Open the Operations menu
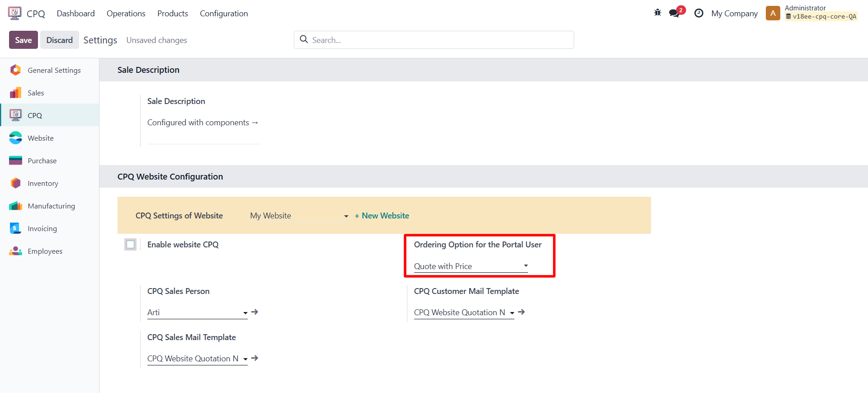Screen dimensions: 868x393 point(126,14)
